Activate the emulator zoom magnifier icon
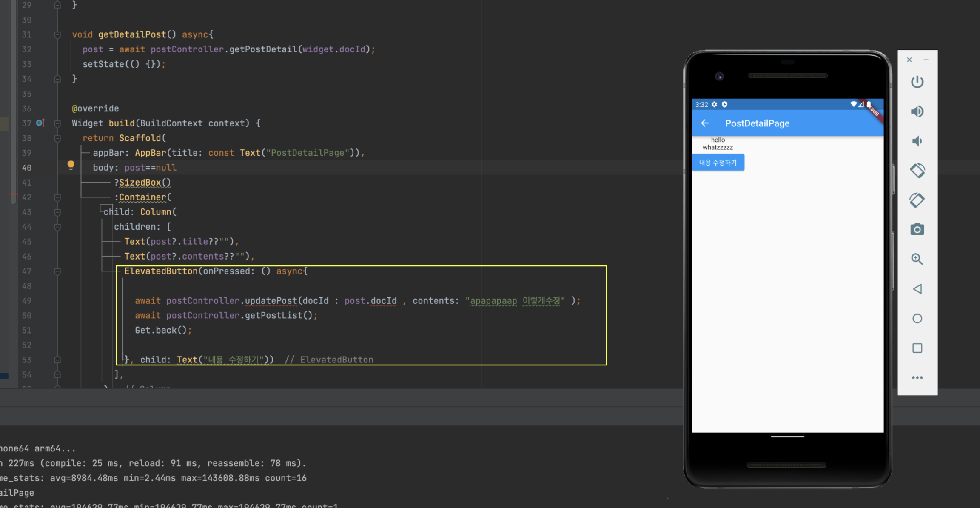 click(917, 259)
